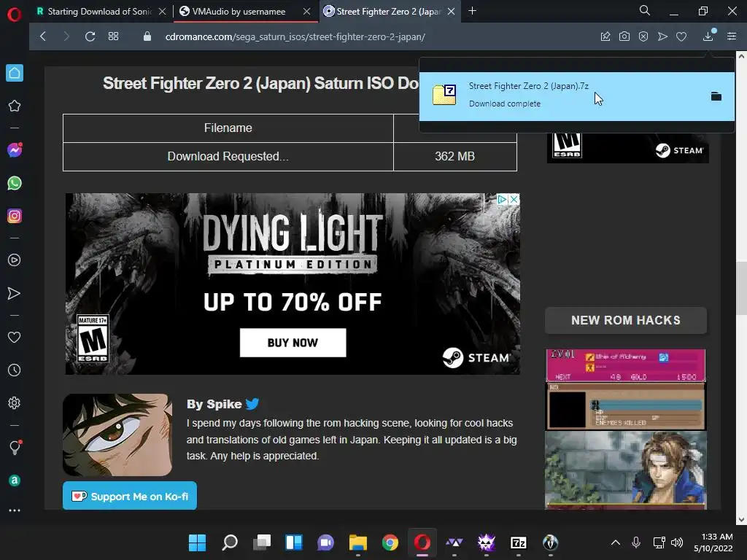Click Spike's author avatar image
The image size is (747, 560).
(117, 435)
